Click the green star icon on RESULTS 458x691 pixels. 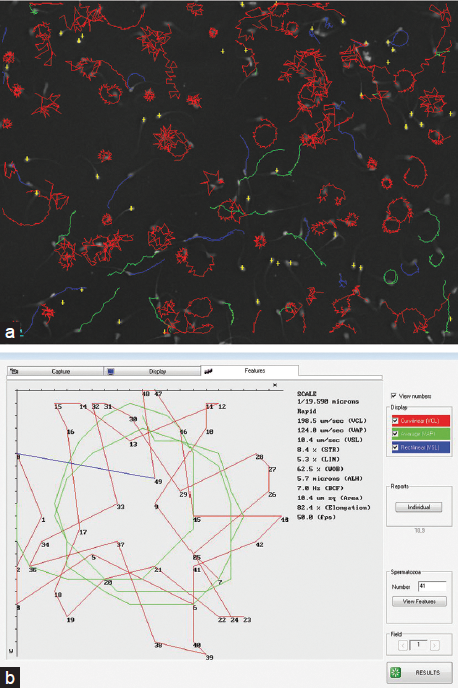(396, 672)
